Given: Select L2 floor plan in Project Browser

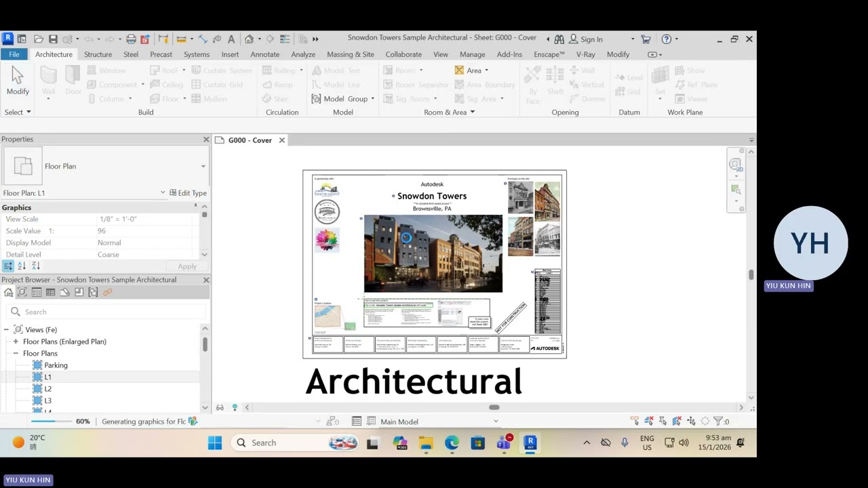Looking at the screenshot, I should [47, 389].
